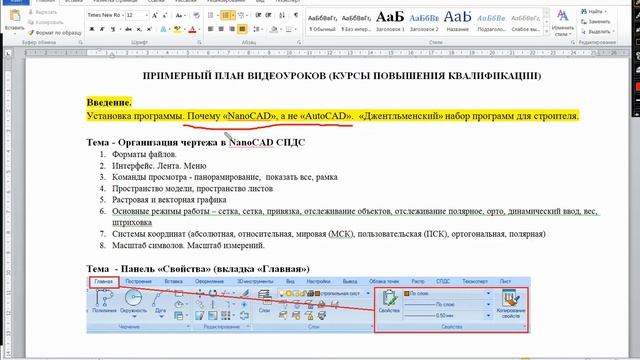The width and height of the screenshot is (640, 360).
Task: Apply Слабое выделение style
Action: (525, 22)
